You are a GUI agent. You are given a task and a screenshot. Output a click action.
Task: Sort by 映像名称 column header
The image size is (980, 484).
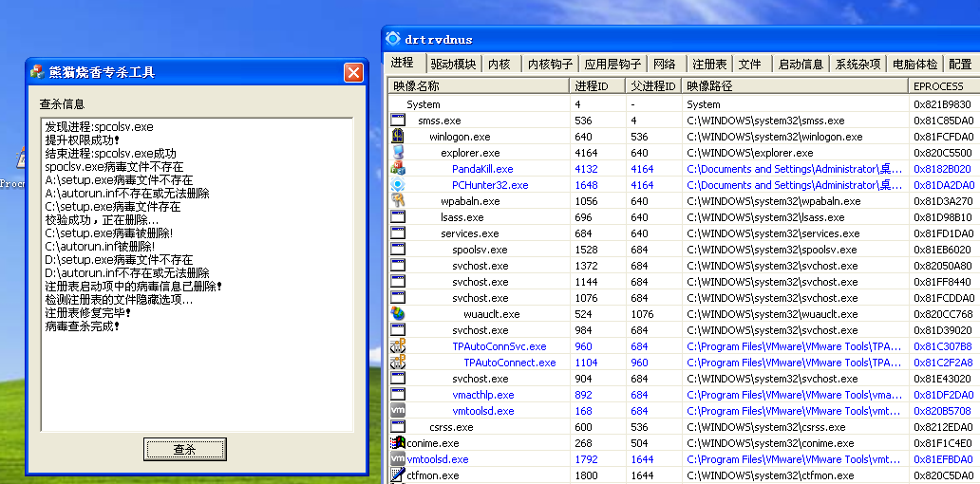click(478, 85)
